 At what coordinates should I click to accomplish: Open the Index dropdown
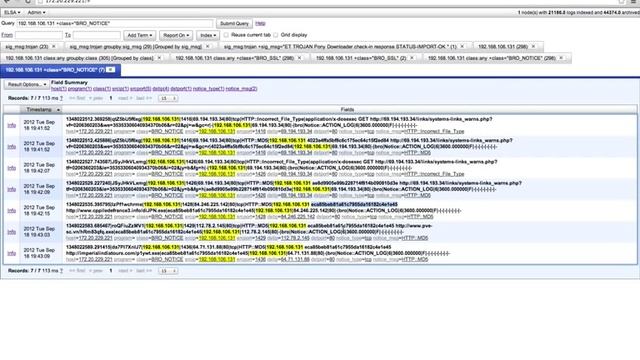pyautogui.click(x=207, y=36)
